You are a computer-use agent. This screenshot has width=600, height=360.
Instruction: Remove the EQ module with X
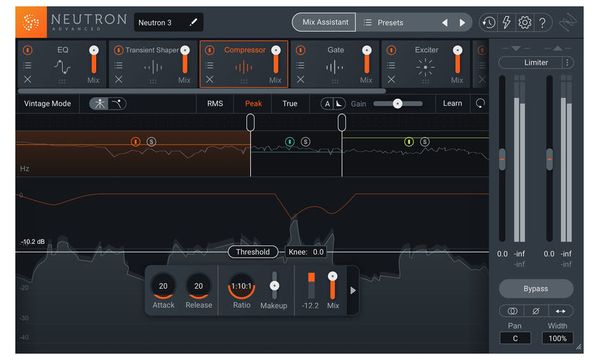point(28,80)
